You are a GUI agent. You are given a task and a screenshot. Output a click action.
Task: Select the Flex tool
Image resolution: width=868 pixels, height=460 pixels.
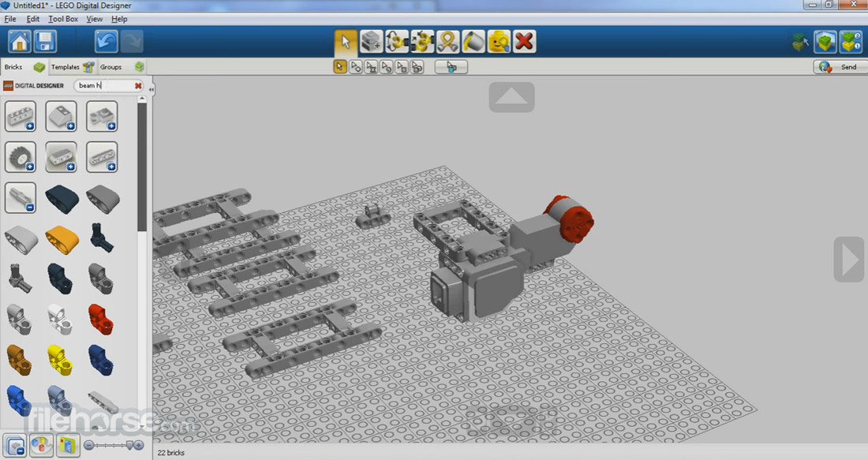tap(448, 42)
